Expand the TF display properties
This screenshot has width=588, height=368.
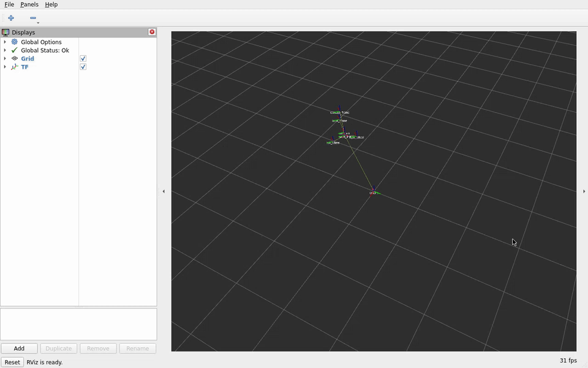(x=5, y=67)
